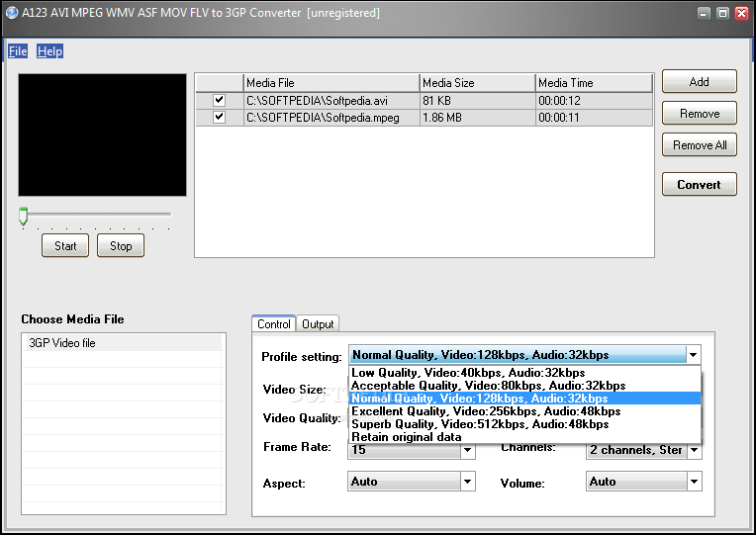
Task: Select Acceptable Quality 80kbps profile option
Action: [524, 386]
